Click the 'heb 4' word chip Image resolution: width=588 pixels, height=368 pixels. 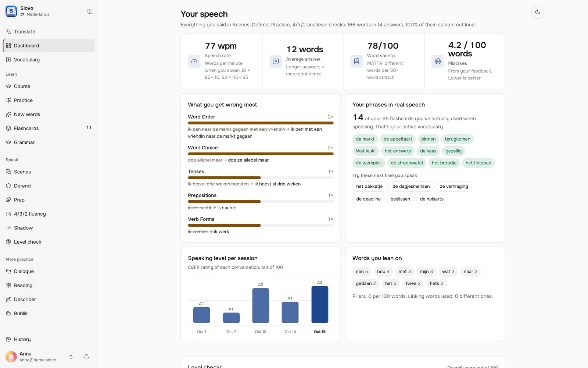coord(383,272)
